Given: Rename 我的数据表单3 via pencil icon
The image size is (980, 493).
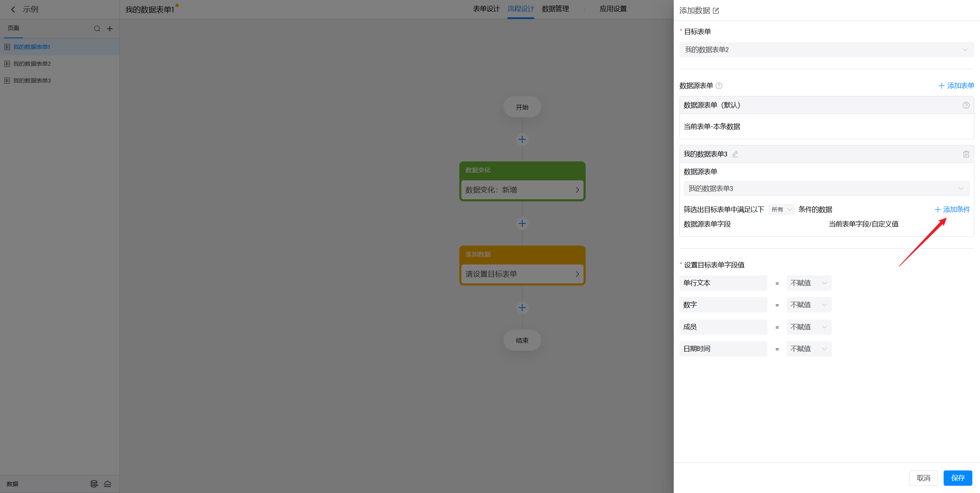Looking at the screenshot, I should [x=735, y=154].
